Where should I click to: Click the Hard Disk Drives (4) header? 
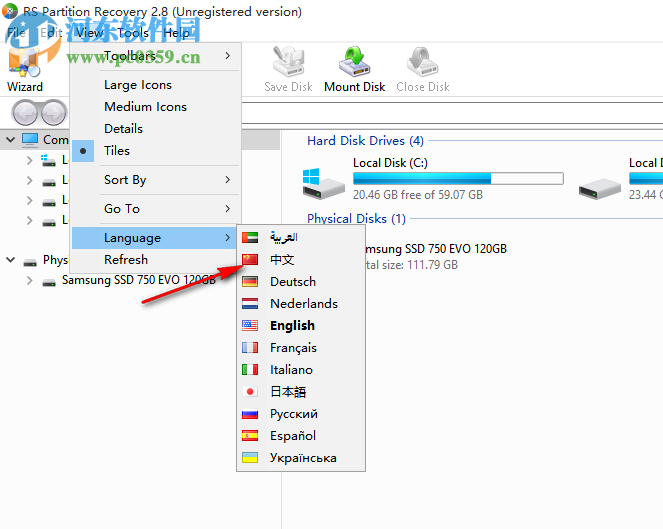click(365, 141)
